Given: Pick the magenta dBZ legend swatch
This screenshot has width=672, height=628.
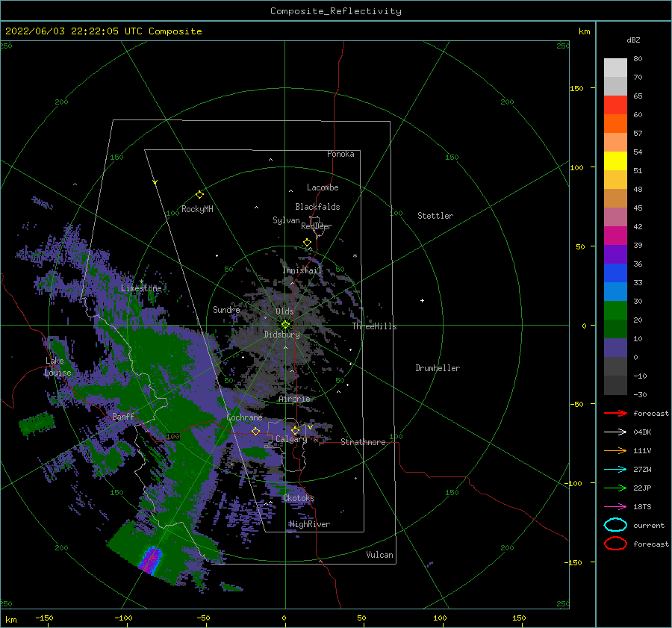Looking at the screenshot, I should pos(615,235).
